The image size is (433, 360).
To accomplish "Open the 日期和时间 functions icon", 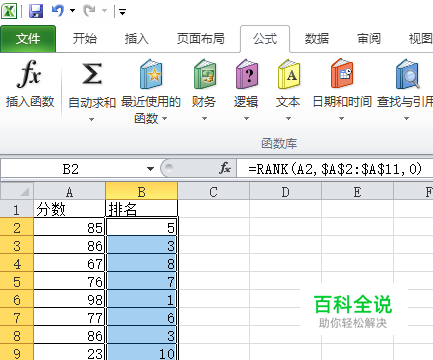I will coord(342,74).
